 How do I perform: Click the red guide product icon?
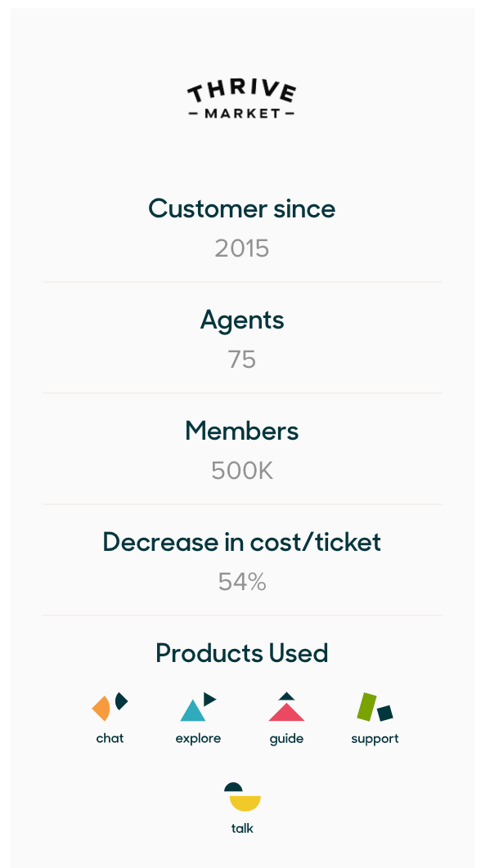point(286,706)
